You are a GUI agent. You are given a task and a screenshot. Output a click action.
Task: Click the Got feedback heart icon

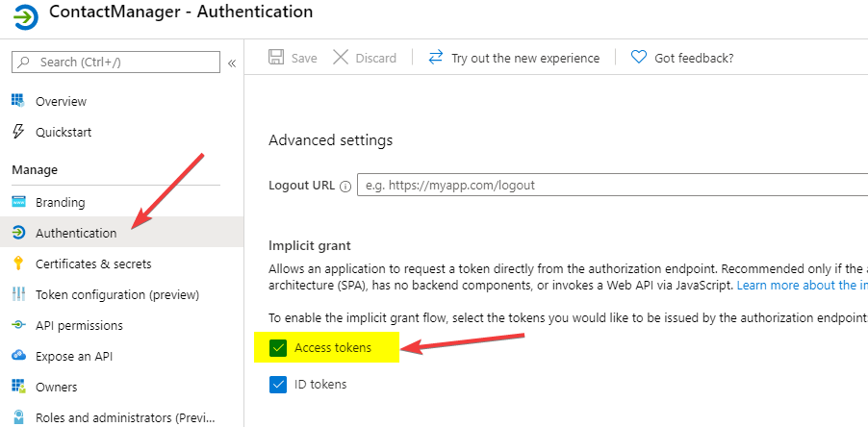[x=639, y=58]
